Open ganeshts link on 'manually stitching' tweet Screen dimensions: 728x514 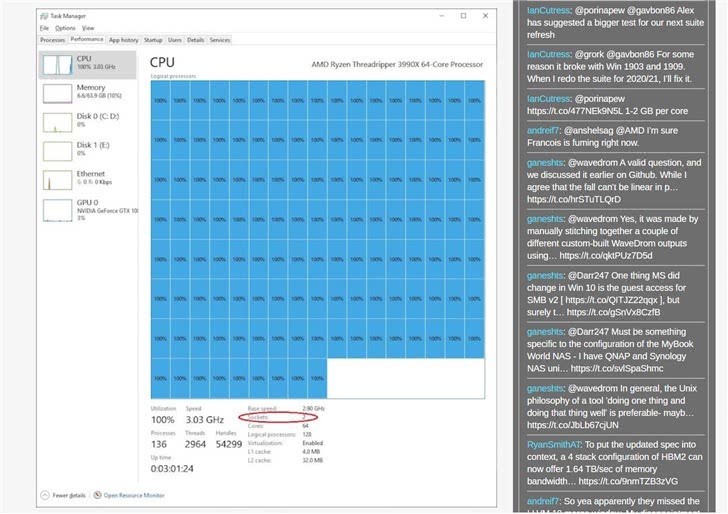coord(545,219)
